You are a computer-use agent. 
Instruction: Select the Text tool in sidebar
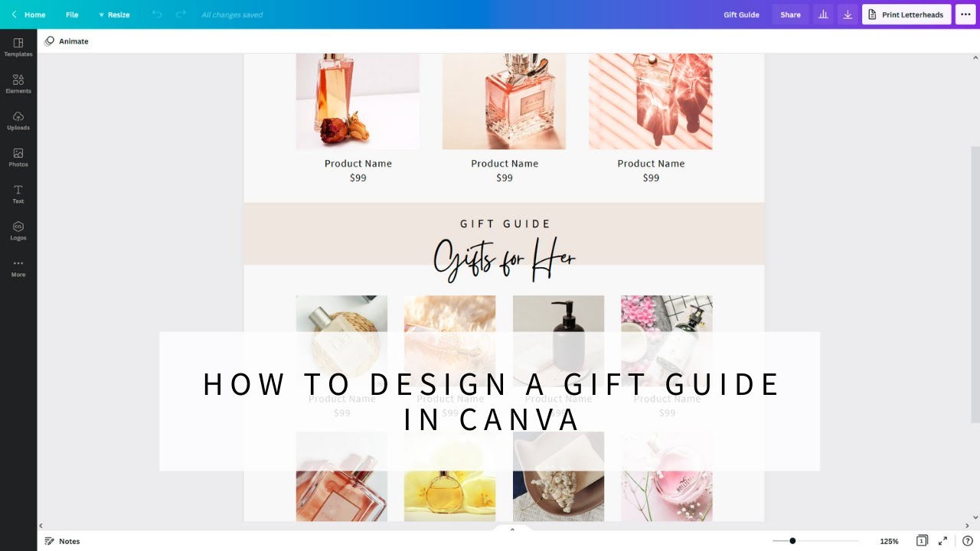(18, 194)
